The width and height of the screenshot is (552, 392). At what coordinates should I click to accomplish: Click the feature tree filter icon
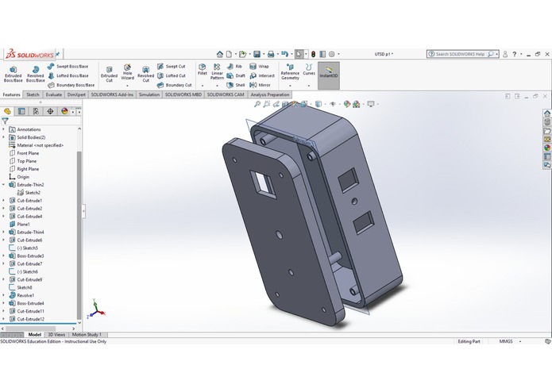[5, 121]
